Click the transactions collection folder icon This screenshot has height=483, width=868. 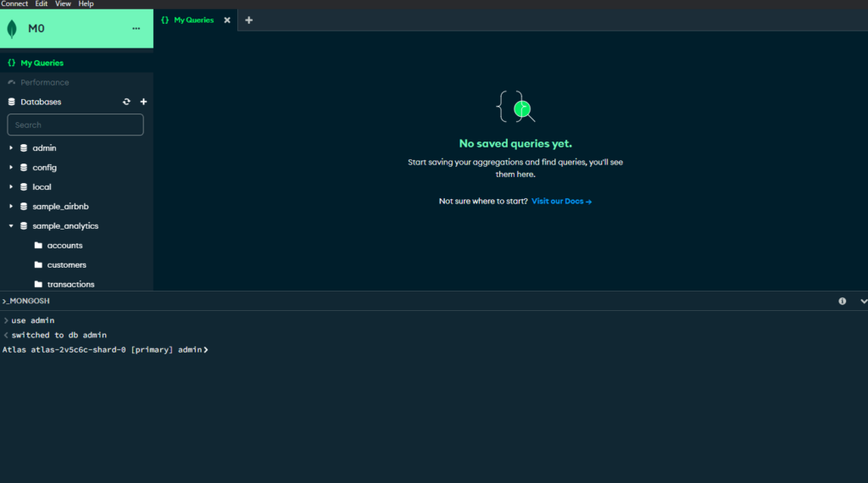(38, 284)
